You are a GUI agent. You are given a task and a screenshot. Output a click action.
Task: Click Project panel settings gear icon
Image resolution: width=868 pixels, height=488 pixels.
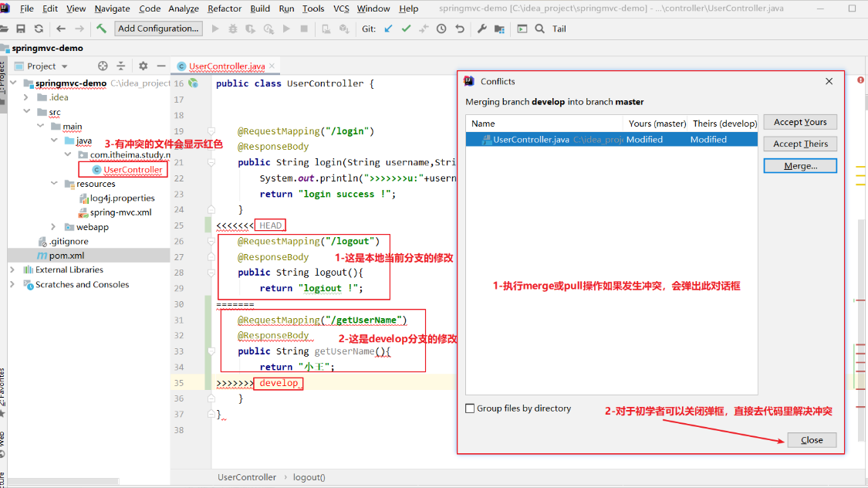[x=144, y=66]
